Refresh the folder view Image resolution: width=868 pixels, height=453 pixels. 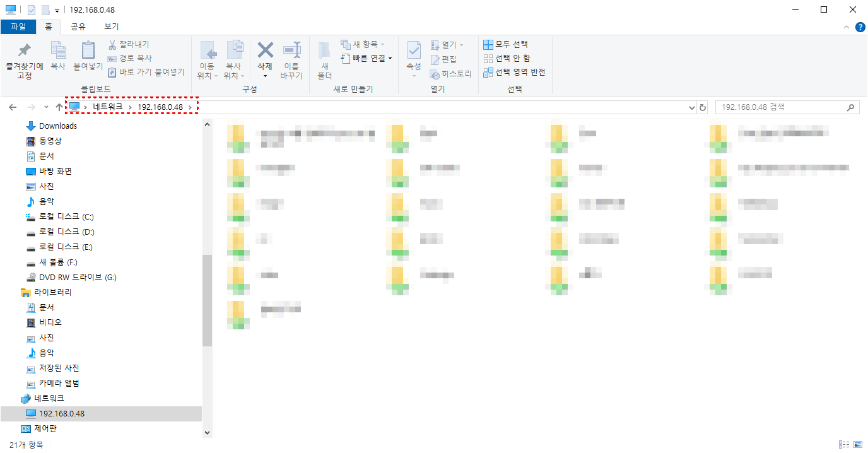[703, 108]
